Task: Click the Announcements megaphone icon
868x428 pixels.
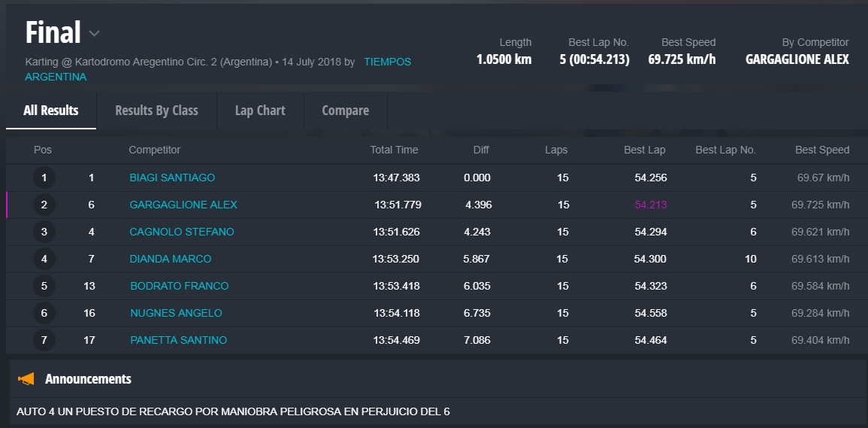Action: [26, 379]
